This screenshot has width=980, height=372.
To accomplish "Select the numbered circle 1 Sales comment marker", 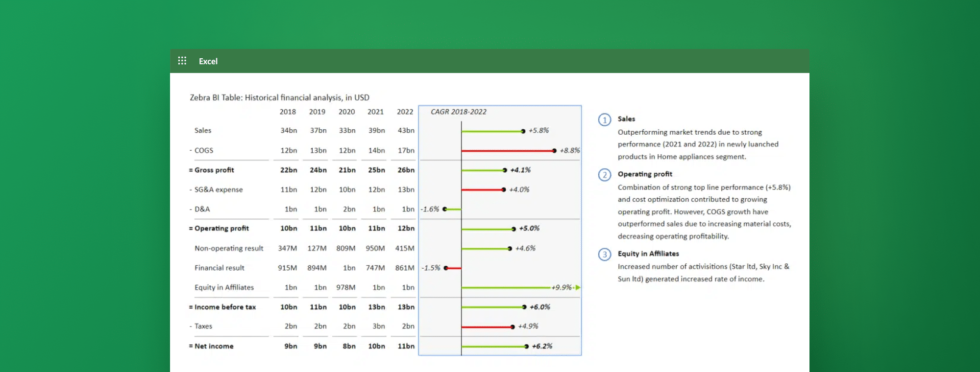I will tap(605, 120).
